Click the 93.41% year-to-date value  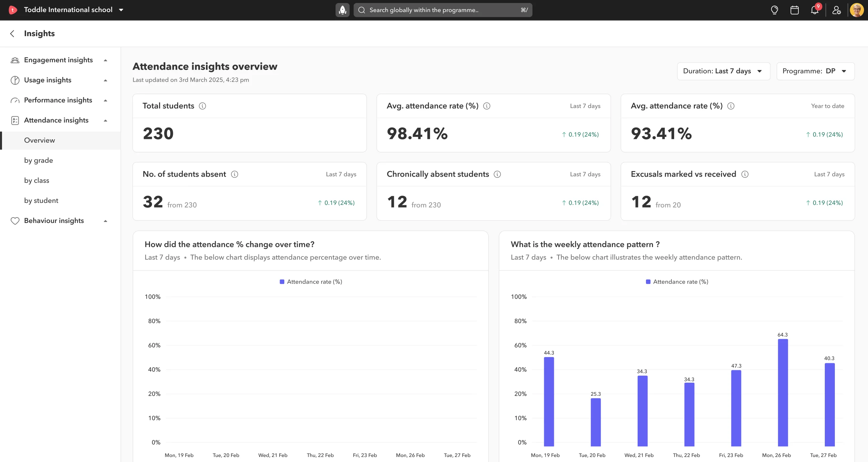coord(661,134)
